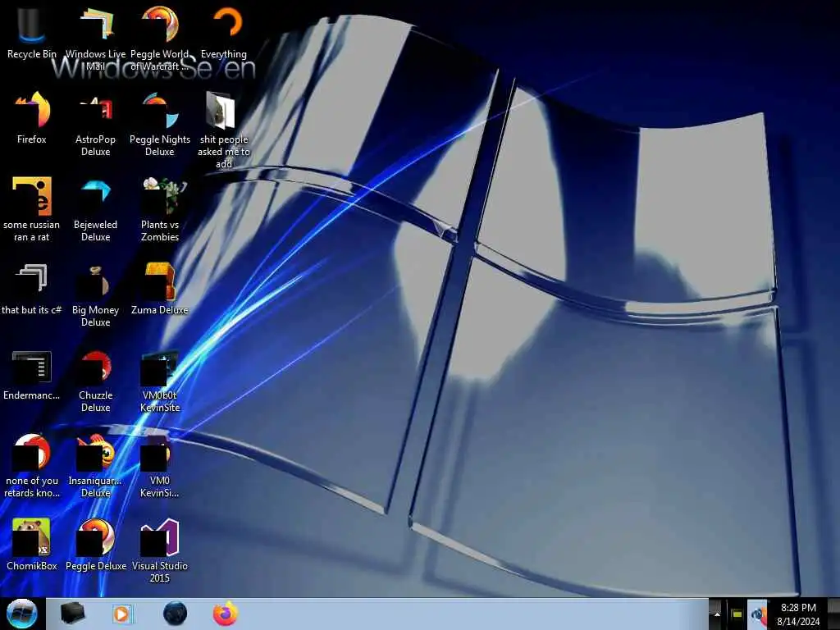Open the Windows Start menu orb
This screenshot has height=630, width=840.
[22, 614]
